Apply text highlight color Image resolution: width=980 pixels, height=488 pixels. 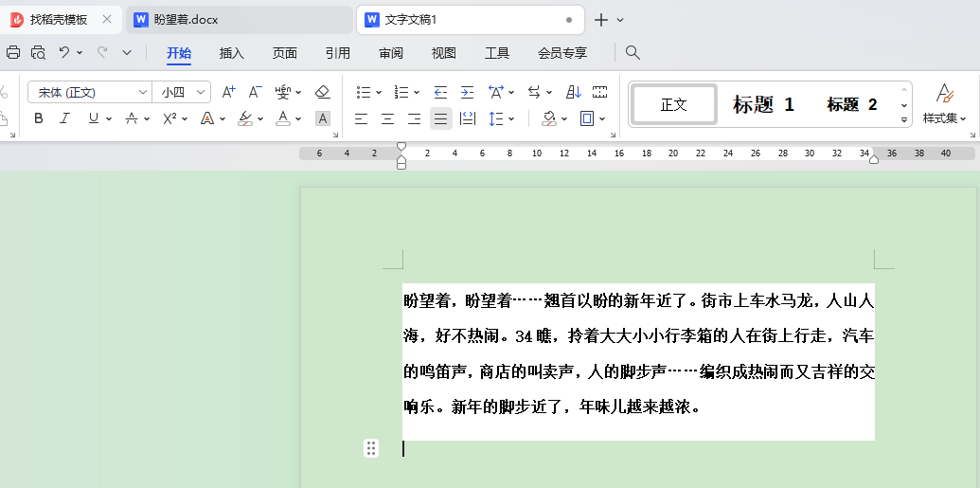click(x=245, y=118)
